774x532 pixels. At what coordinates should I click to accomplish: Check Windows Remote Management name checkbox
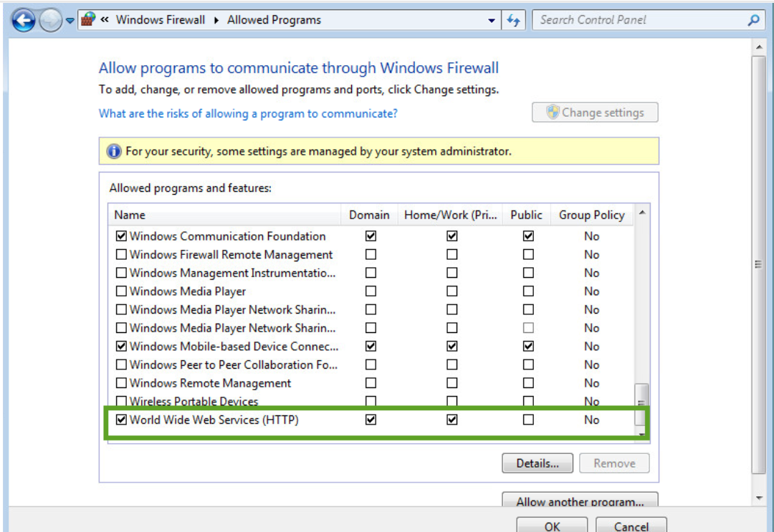(x=121, y=383)
